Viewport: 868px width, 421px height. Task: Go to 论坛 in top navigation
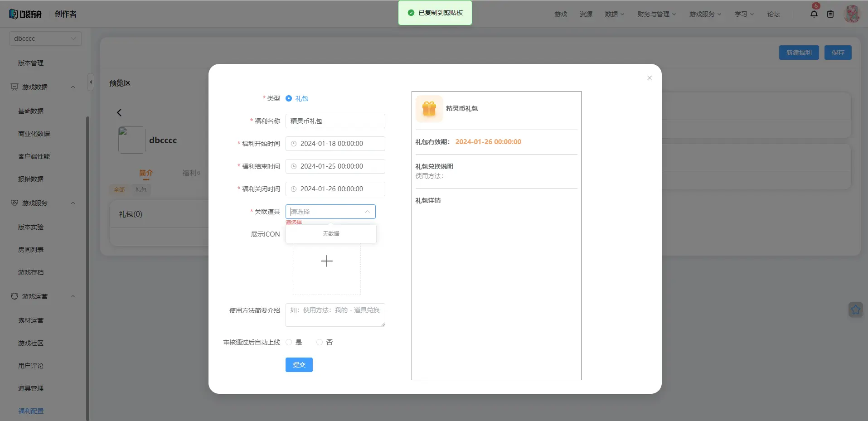point(774,14)
